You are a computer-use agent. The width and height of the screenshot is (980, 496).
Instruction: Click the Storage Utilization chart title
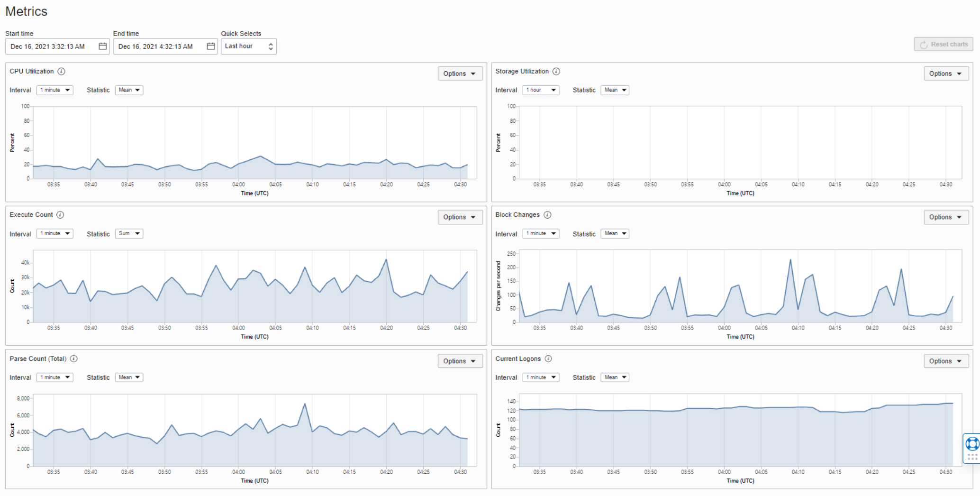click(x=522, y=72)
